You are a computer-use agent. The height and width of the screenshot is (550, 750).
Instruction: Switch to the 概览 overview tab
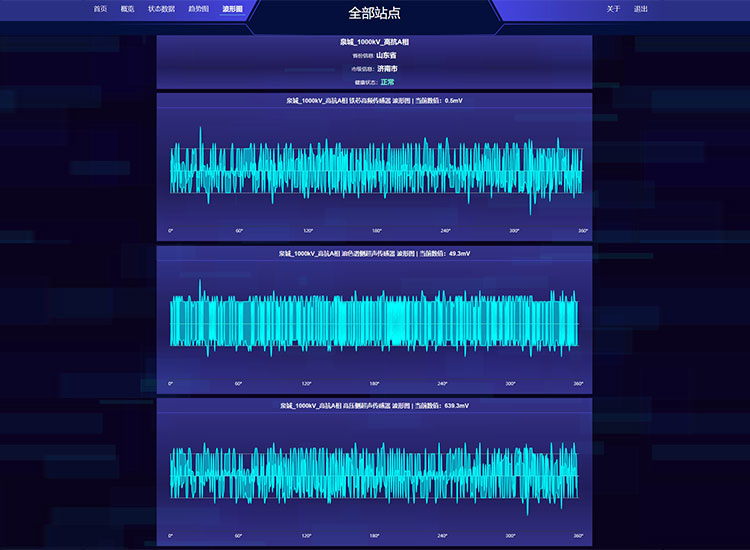tap(127, 9)
